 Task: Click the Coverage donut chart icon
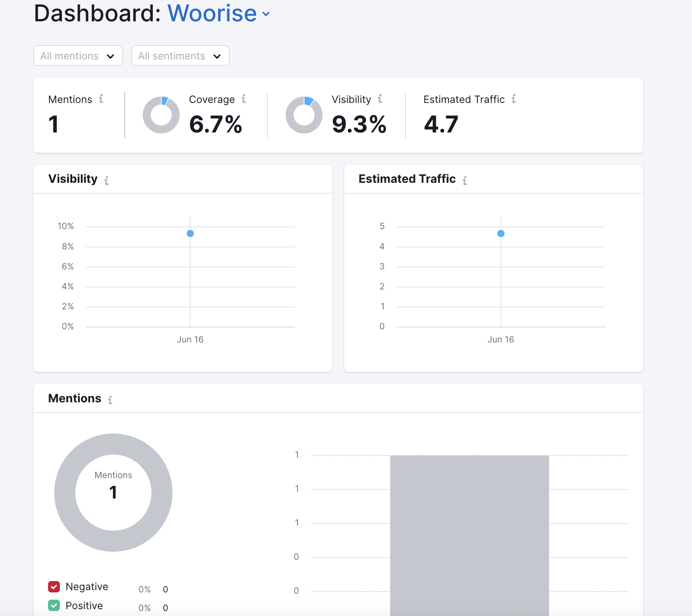click(161, 115)
